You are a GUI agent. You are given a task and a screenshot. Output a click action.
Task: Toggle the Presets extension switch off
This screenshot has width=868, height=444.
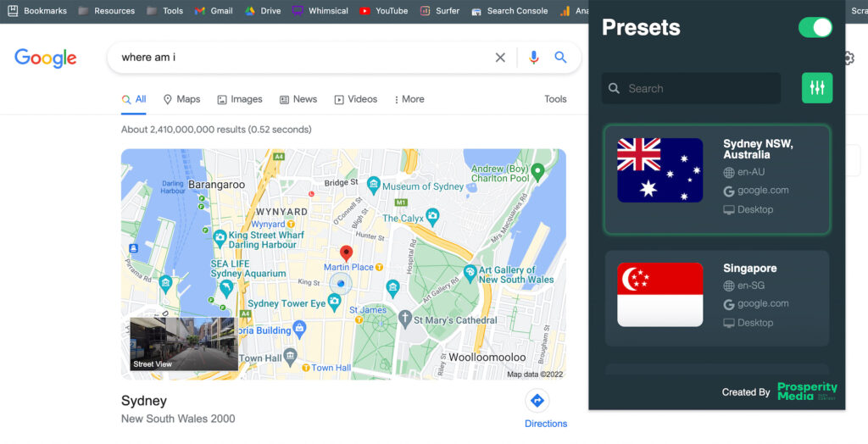(x=815, y=27)
